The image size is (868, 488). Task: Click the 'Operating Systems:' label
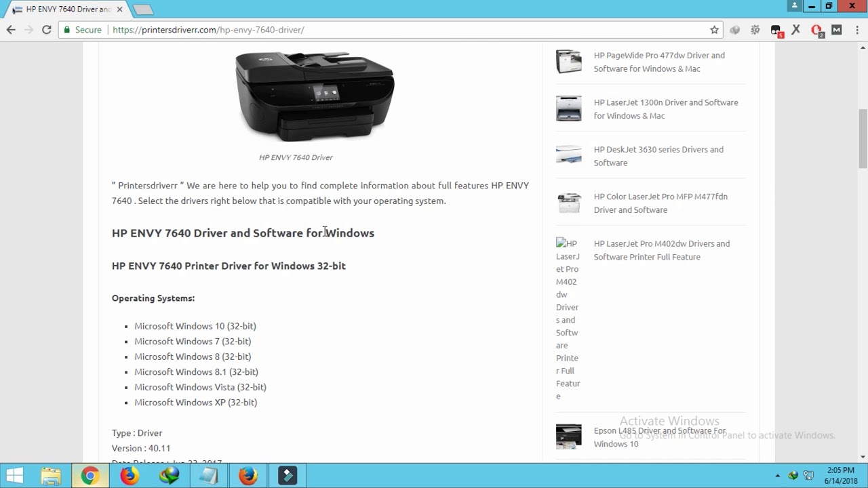click(153, 298)
